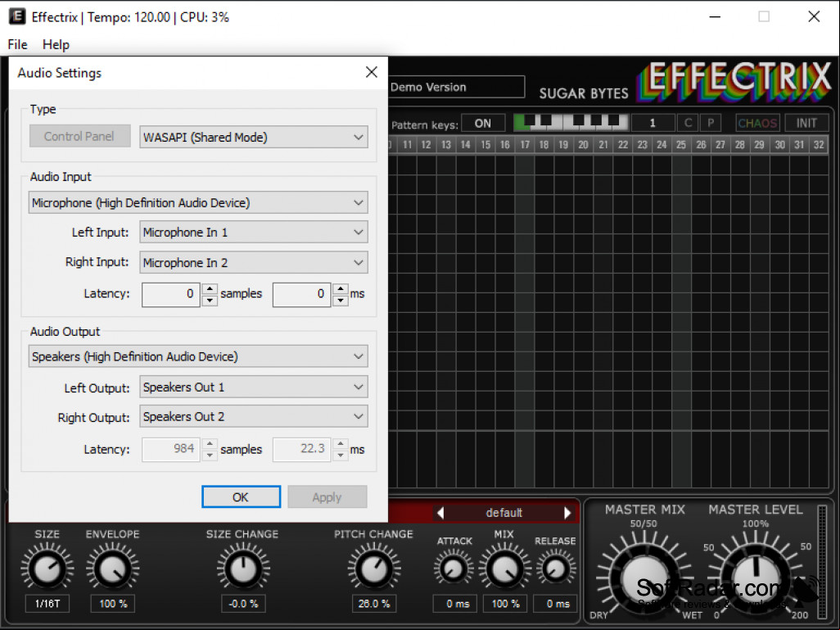Open the Help menu
The width and height of the screenshot is (840, 630).
(x=56, y=44)
